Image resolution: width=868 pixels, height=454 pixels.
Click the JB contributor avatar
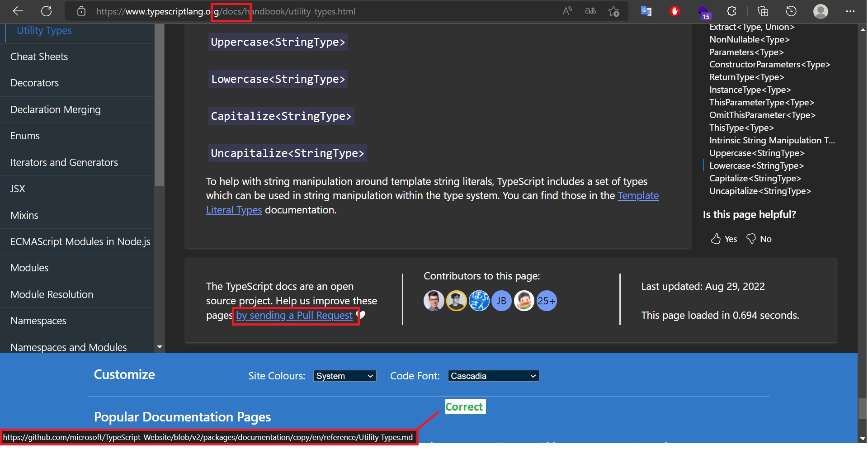(x=501, y=301)
